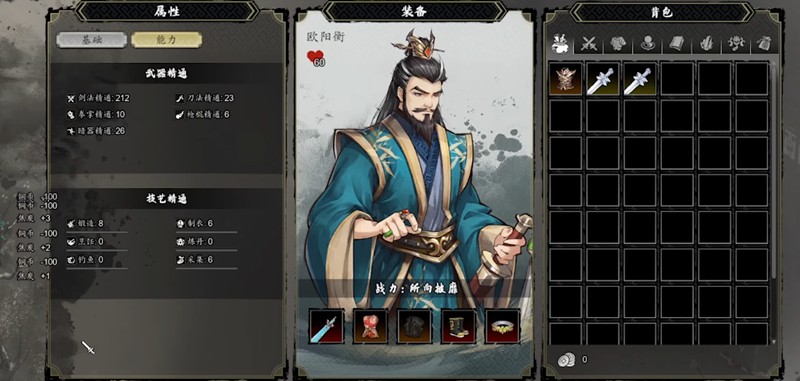The width and height of the screenshot is (800, 381).
Task: Select the dark helmet equipment slot
Action: click(x=414, y=326)
